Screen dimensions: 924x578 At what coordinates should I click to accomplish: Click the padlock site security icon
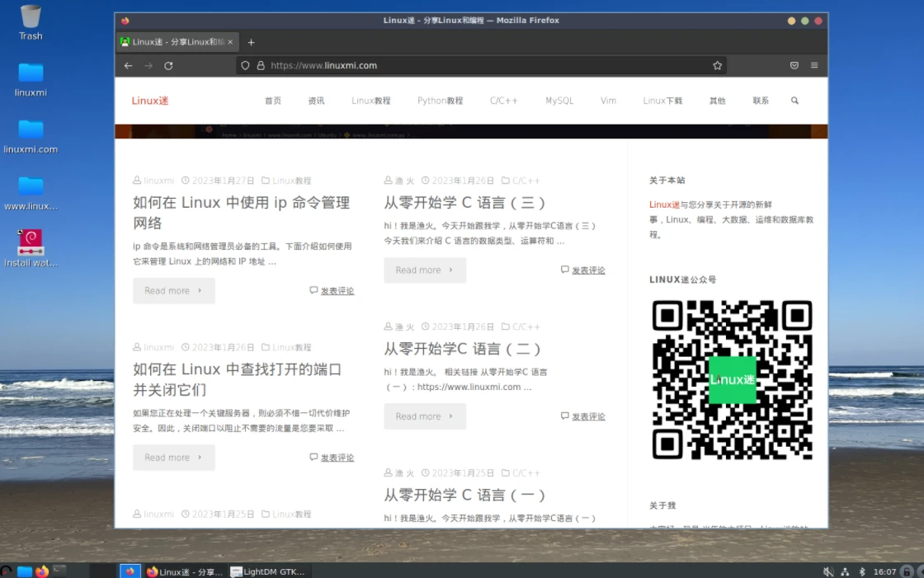click(261, 66)
